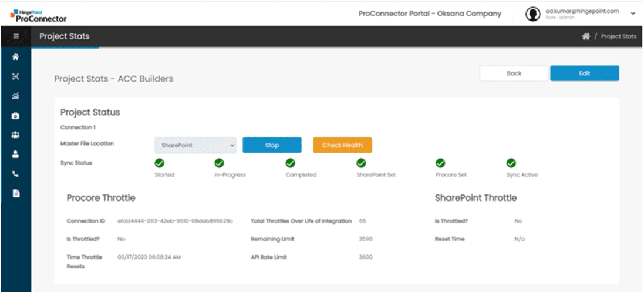Image resolution: width=644 pixels, height=292 pixels.
Task: Click the Connection ID value
Action: 175,221
